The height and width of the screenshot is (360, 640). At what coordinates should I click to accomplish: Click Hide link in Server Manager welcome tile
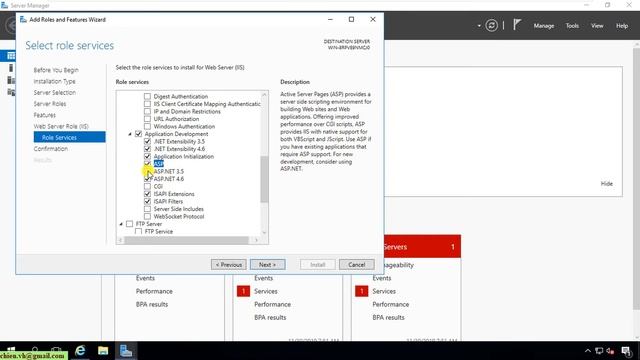607,184
